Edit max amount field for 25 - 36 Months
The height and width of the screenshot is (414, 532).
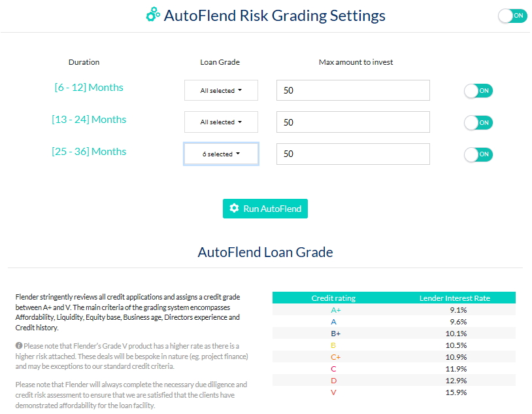tap(353, 154)
